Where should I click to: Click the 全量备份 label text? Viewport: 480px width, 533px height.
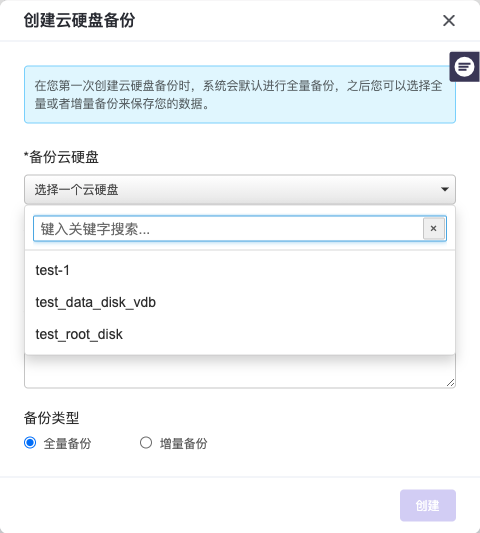[x=67, y=443]
